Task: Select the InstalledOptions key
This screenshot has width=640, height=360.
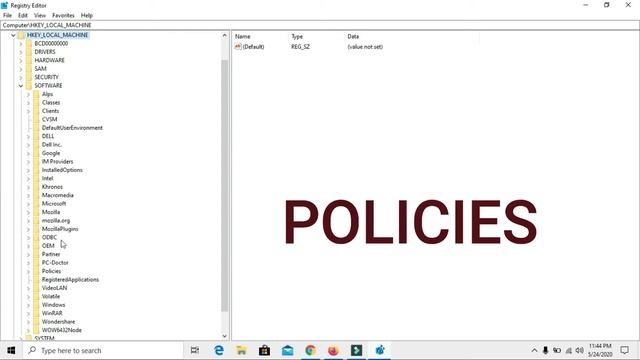Action: pyautogui.click(x=62, y=170)
